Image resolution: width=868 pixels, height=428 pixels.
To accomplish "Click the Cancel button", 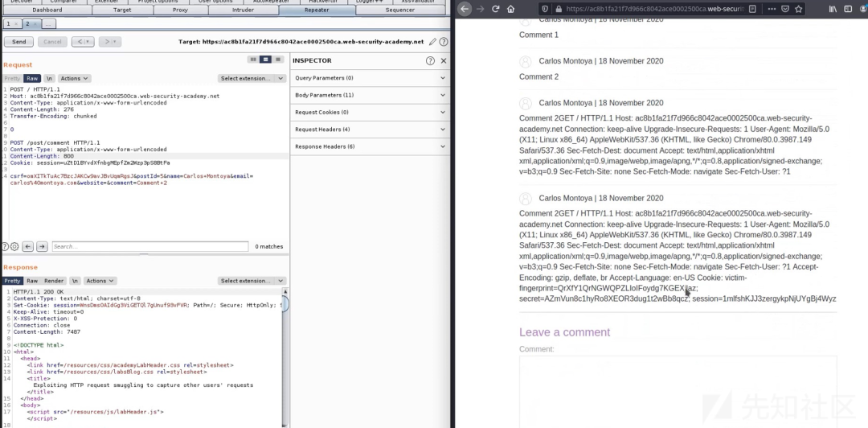I will click(52, 42).
